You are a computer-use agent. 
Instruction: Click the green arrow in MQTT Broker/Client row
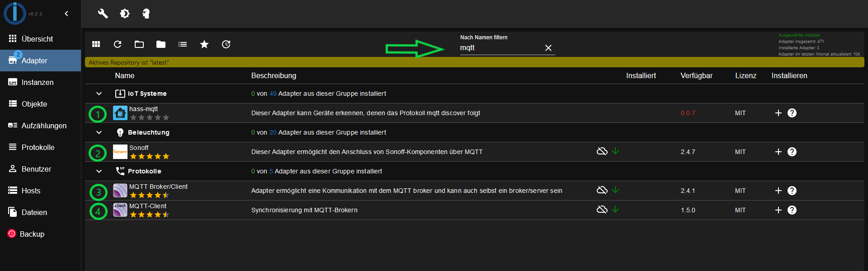tap(615, 190)
